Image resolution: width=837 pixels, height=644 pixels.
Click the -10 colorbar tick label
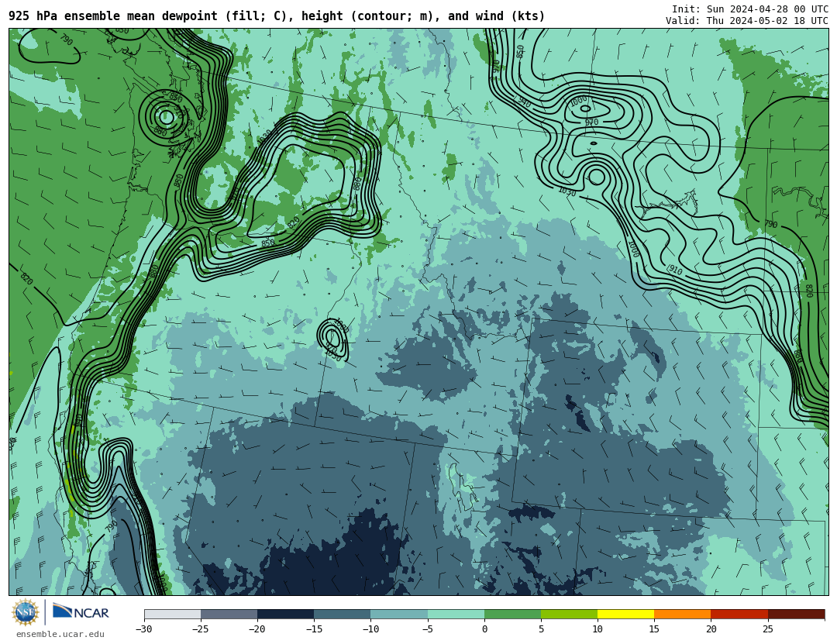[x=370, y=629]
